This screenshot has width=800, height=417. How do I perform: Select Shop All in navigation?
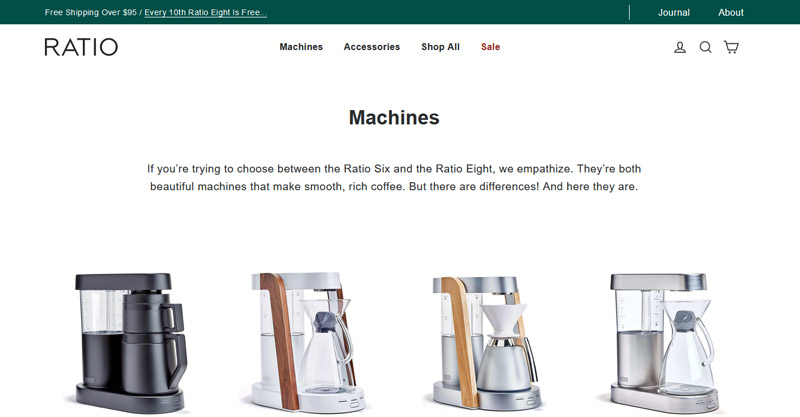coord(440,47)
